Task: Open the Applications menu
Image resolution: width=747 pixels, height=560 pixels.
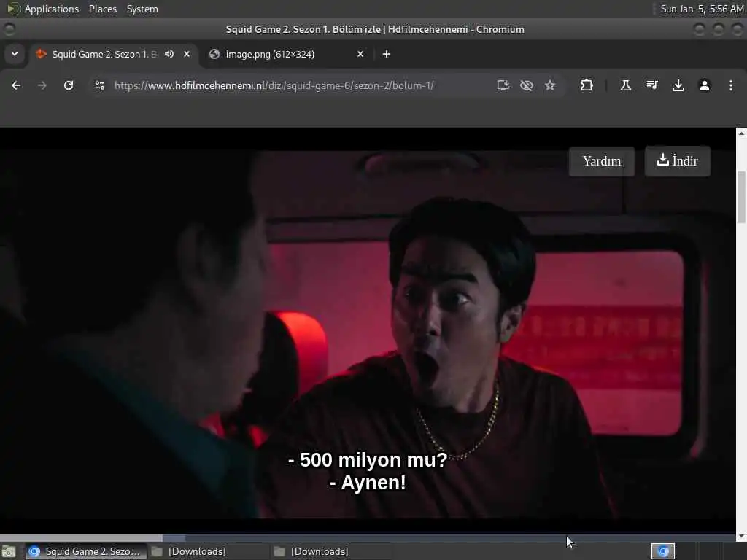Action: [52, 9]
